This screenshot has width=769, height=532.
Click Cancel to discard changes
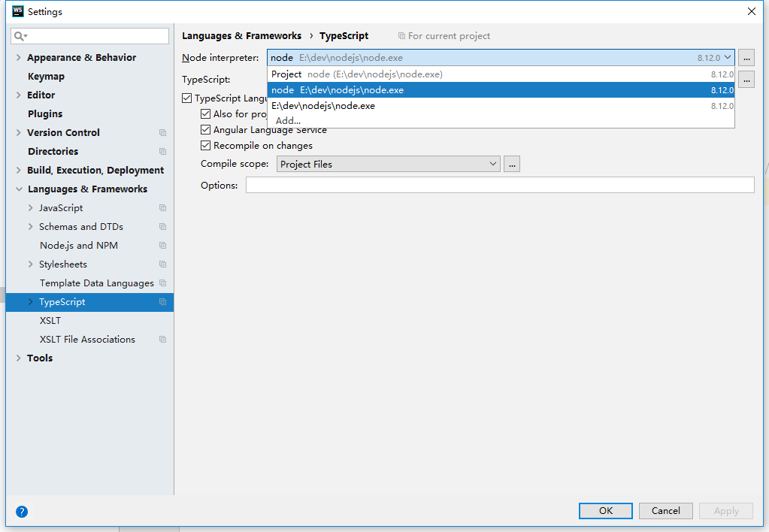tap(665, 510)
